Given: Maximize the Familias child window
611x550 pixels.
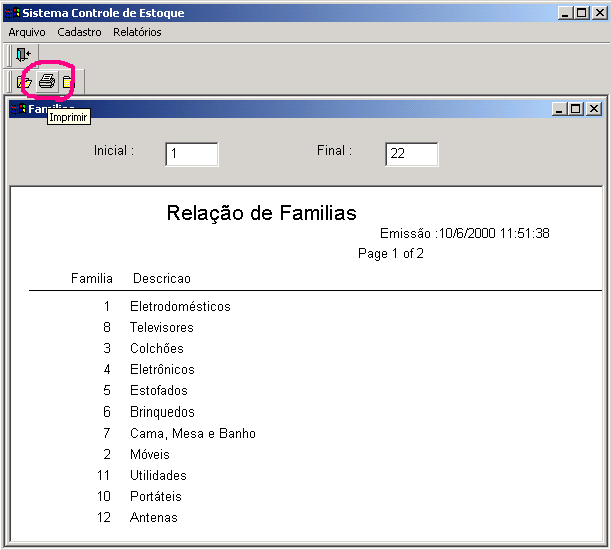Looking at the screenshot, I should tap(576, 109).
